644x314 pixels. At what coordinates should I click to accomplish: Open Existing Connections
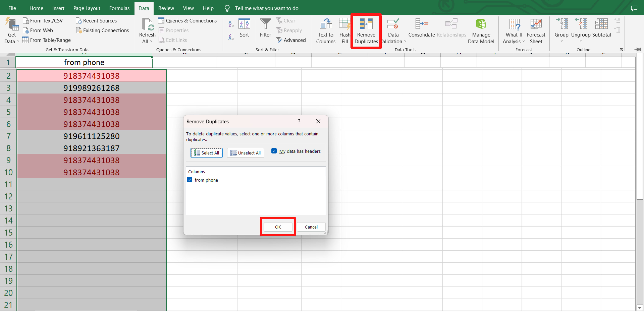click(x=103, y=30)
